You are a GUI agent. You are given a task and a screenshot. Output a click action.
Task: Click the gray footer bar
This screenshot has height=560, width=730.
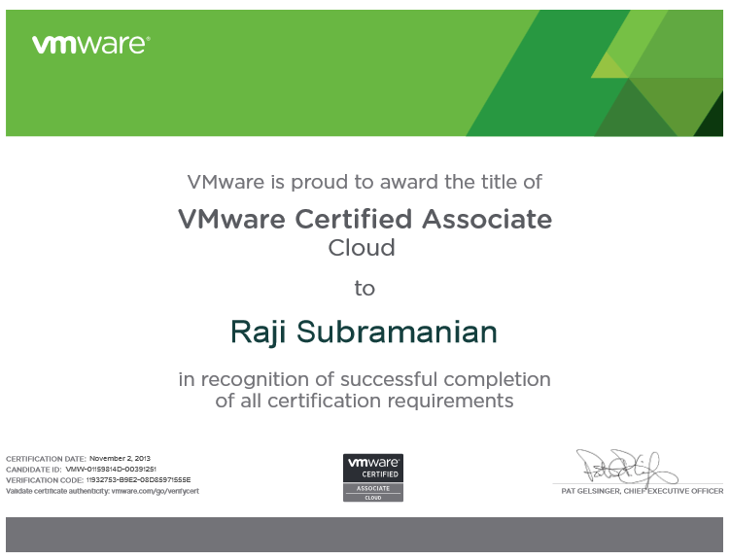point(365,537)
